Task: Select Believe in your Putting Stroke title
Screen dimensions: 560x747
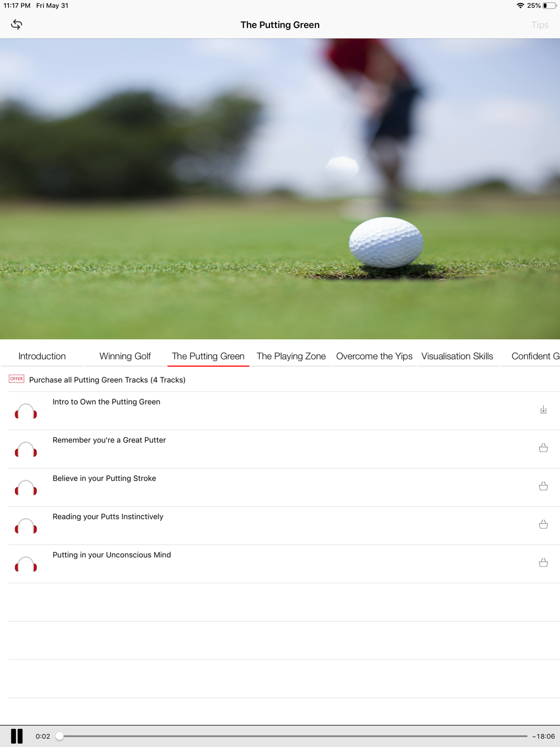Action: (104, 478)
